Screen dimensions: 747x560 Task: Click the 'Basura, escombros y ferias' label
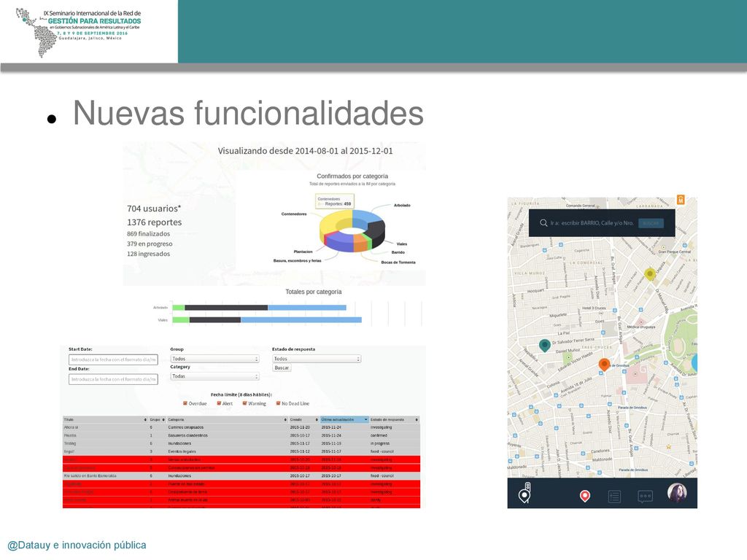click(x=298, y=261)
